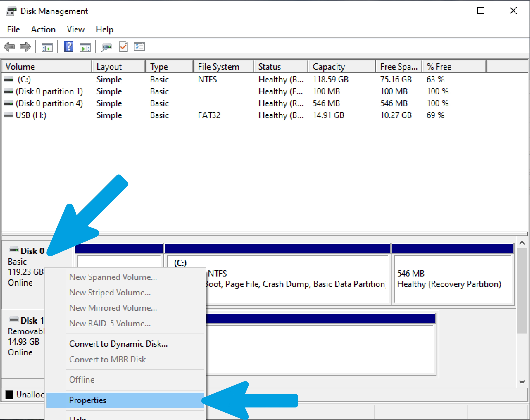Click the FAT32 file system cell
The image size is (530, 420).
[x=209, y=115]
